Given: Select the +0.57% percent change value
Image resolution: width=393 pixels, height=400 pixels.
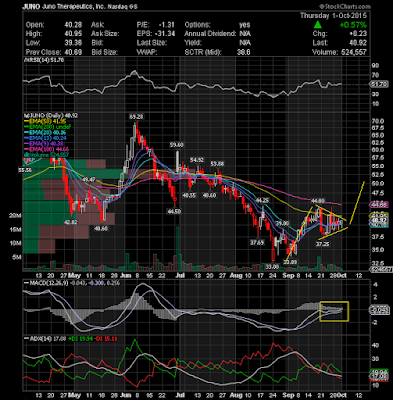Looking at the screenshot, I should pyautogui.click(x=353, y=25).
